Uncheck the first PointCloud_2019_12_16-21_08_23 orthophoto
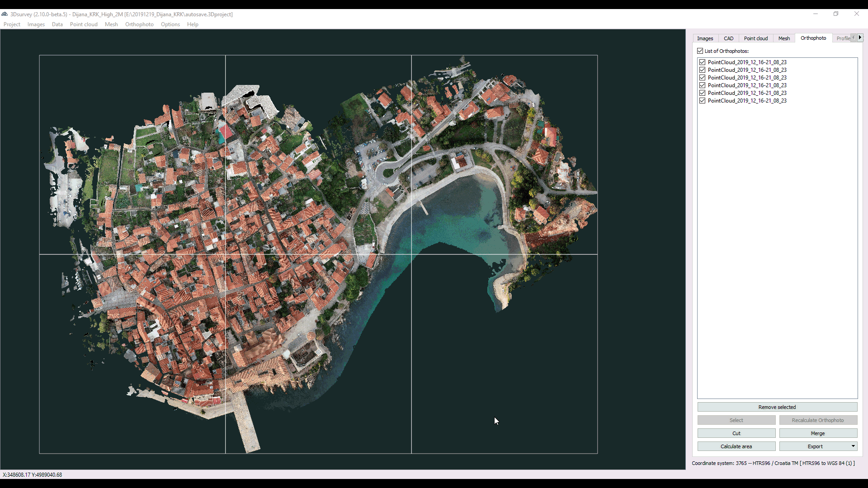 (703, 62)
